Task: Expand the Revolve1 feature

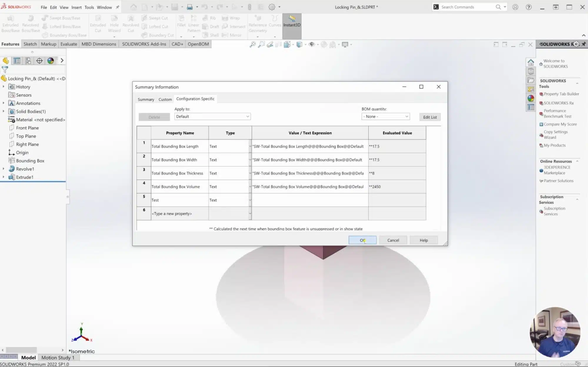Action: pyautogui.click(x=4, y=169)
